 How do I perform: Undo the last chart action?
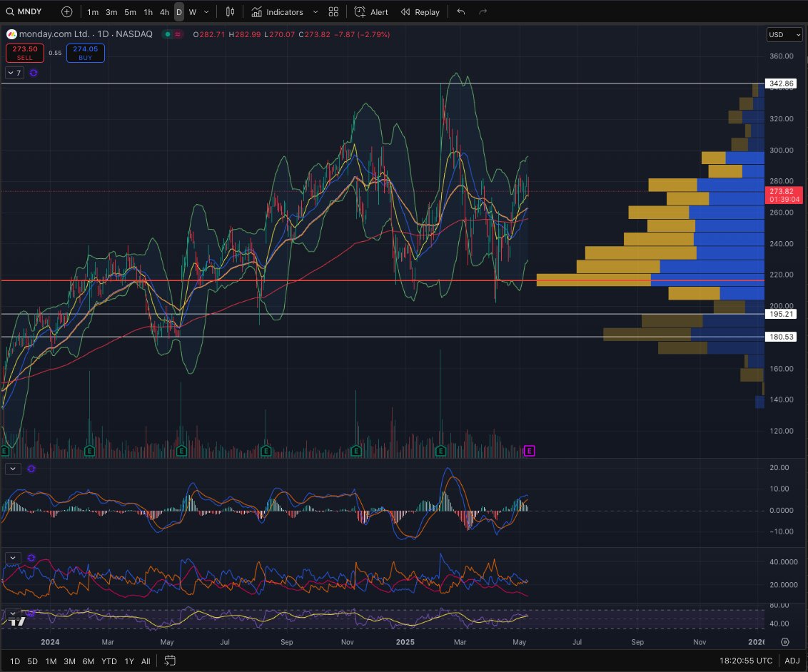[460, 12]
